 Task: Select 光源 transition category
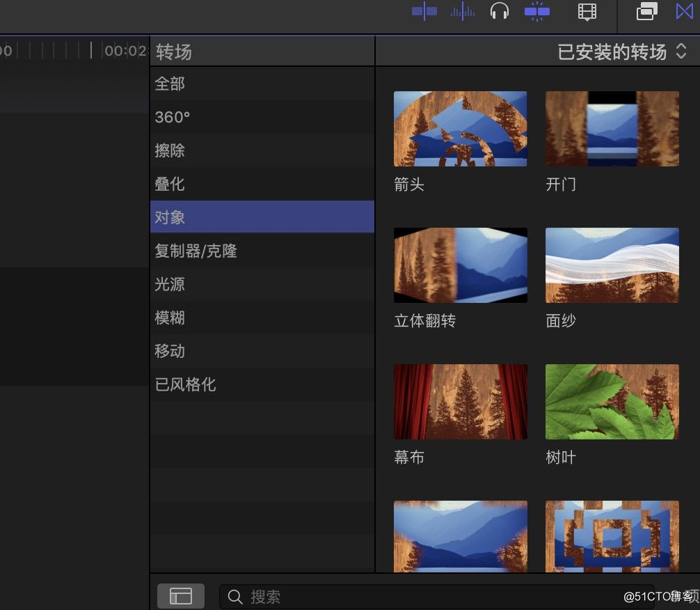pos(262,284)
